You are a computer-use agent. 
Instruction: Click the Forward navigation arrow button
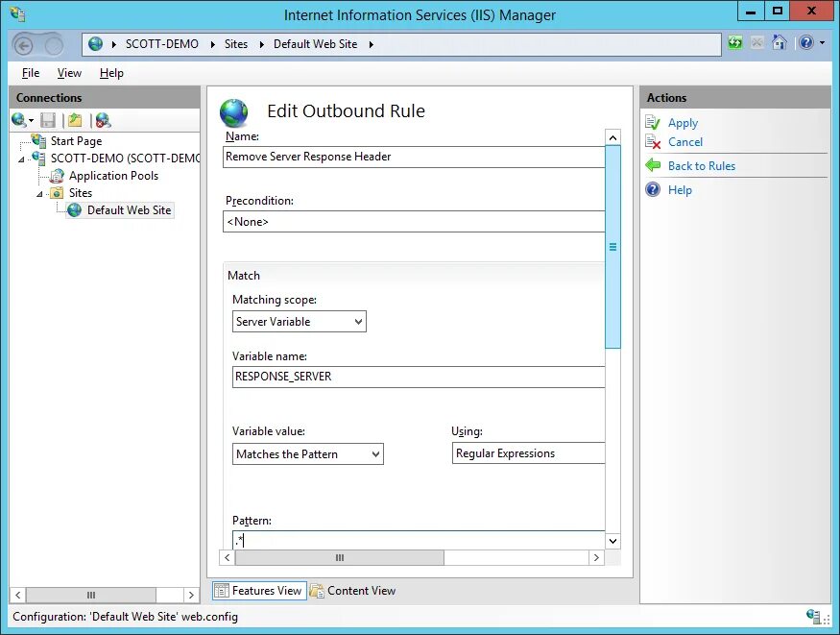coord(54,45)
